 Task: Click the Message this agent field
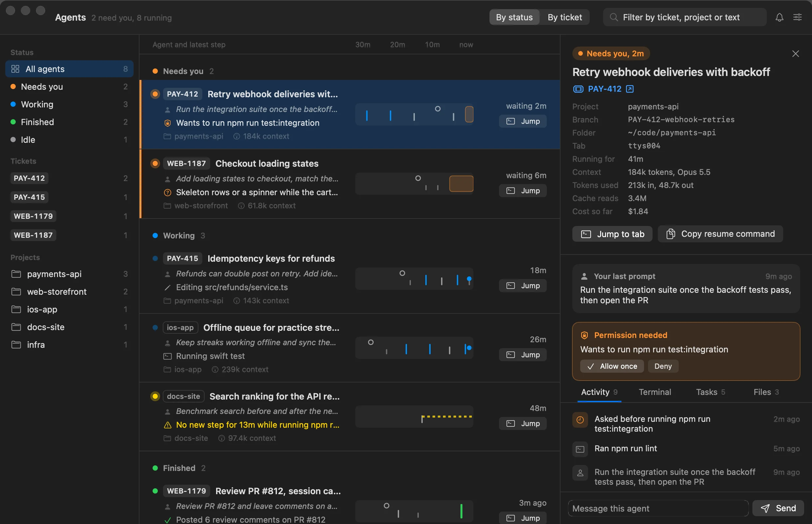658,508
